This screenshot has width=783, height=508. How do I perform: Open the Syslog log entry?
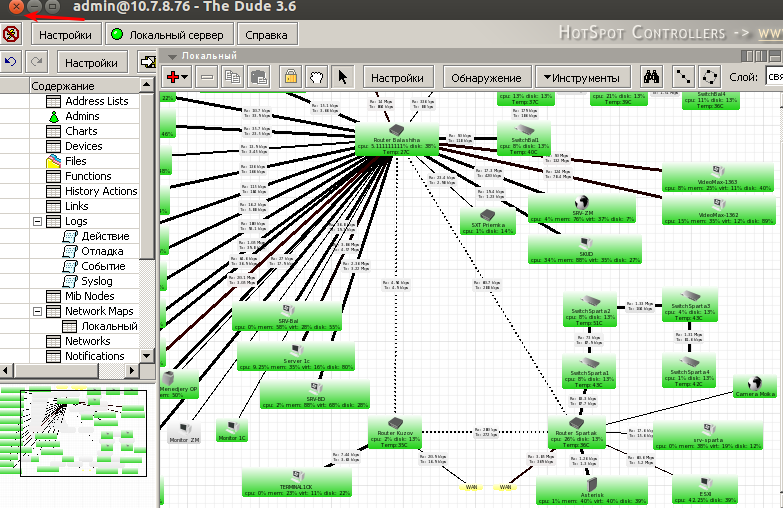[x=96, y=281]
